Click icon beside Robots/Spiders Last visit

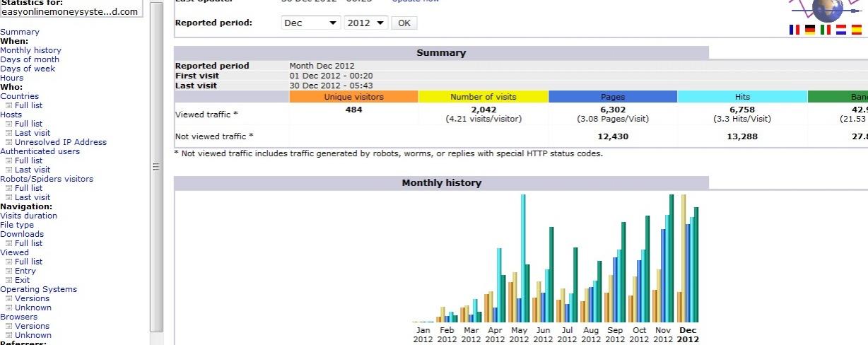(9, 197)
